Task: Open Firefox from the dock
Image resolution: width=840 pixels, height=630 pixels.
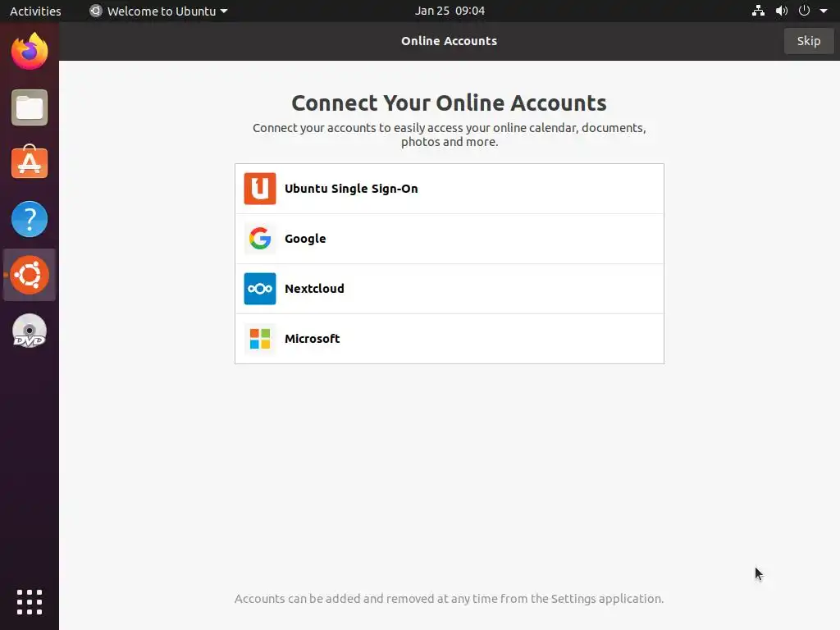Action: pyautogui.click(x=30, y=52)
